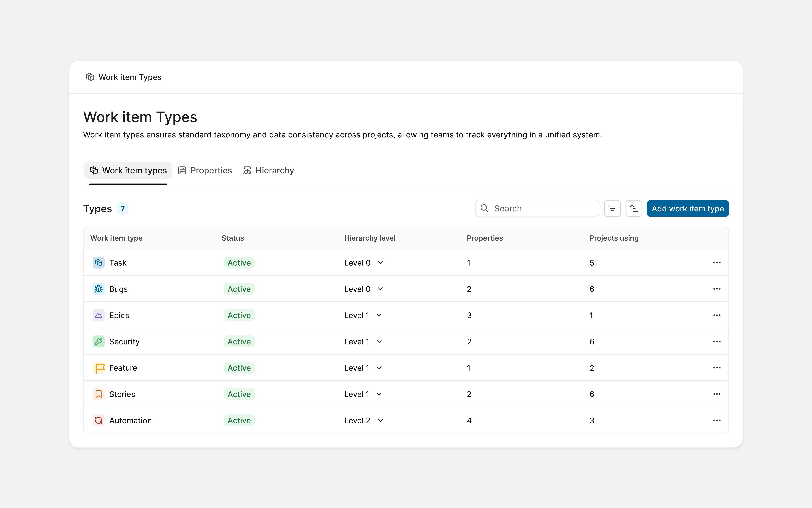Screen dimensions: 812x508
Task: Open more options for Automation row
Action: 717,420
